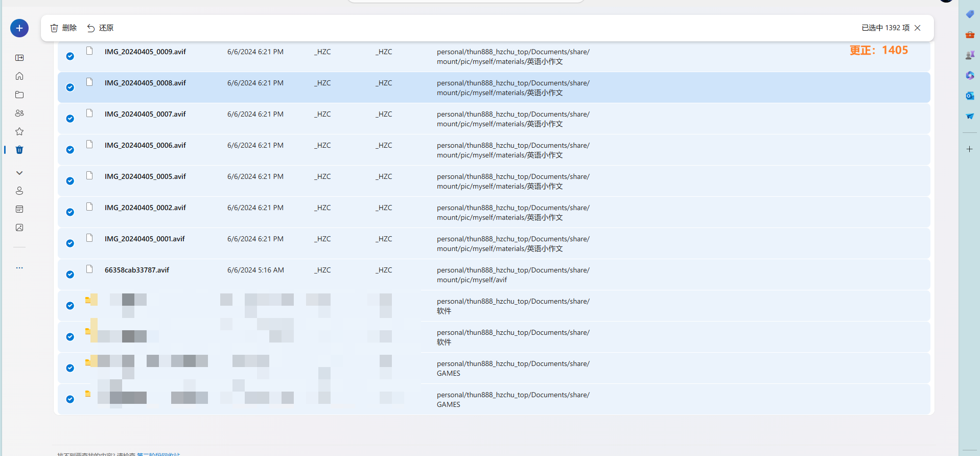980x456 pixels.
Task: Click the 还原 restore button
Action: coord(100,28)
